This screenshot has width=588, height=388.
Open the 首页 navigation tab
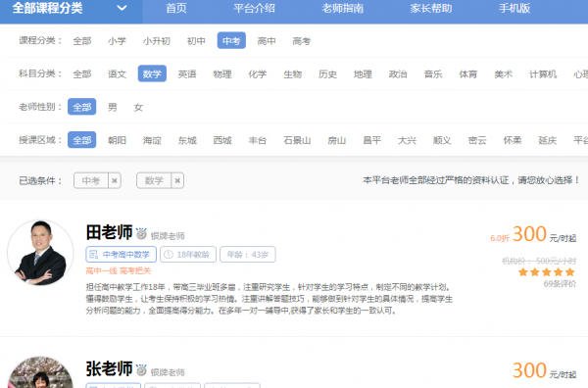point(176,8)
